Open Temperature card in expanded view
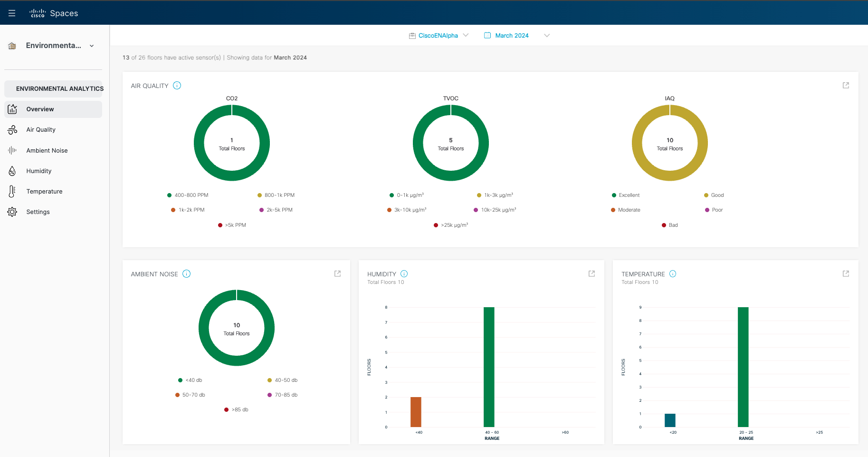Viewport: 868px width, 457px height. pos(846,274)
